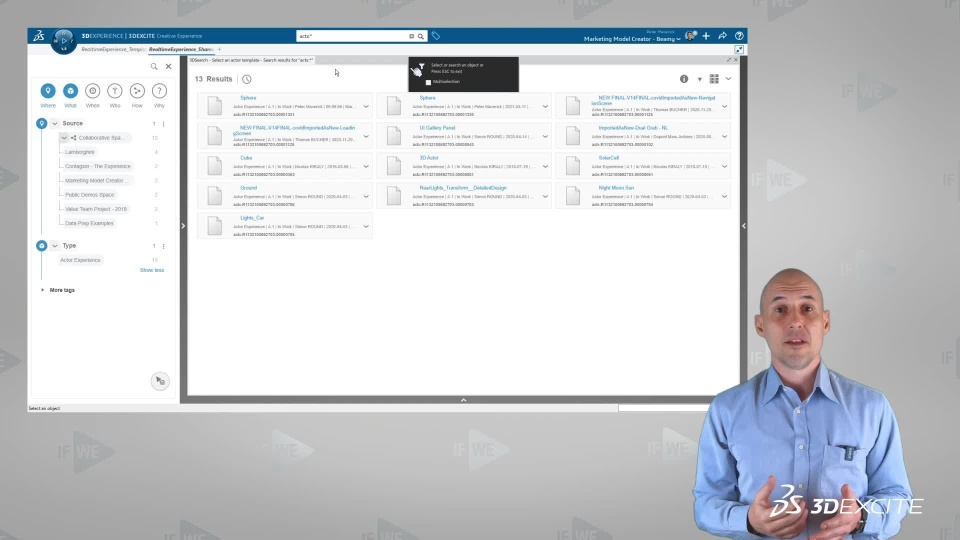
Task: Expand the More tags section
Action: click(x=42, y=290)
